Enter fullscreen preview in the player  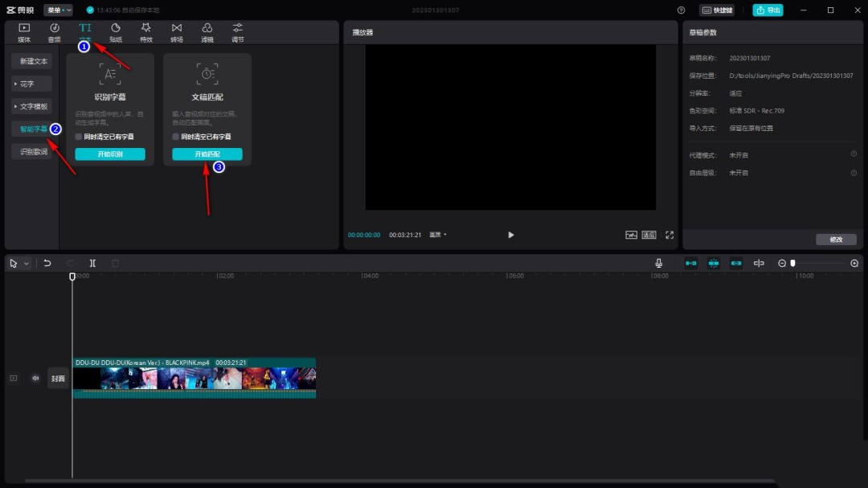[x=669, y=235]
